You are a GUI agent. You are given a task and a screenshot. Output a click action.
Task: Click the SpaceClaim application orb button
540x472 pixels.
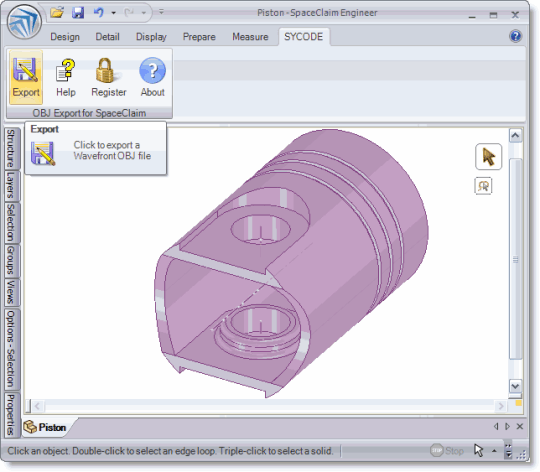point(24,22)
